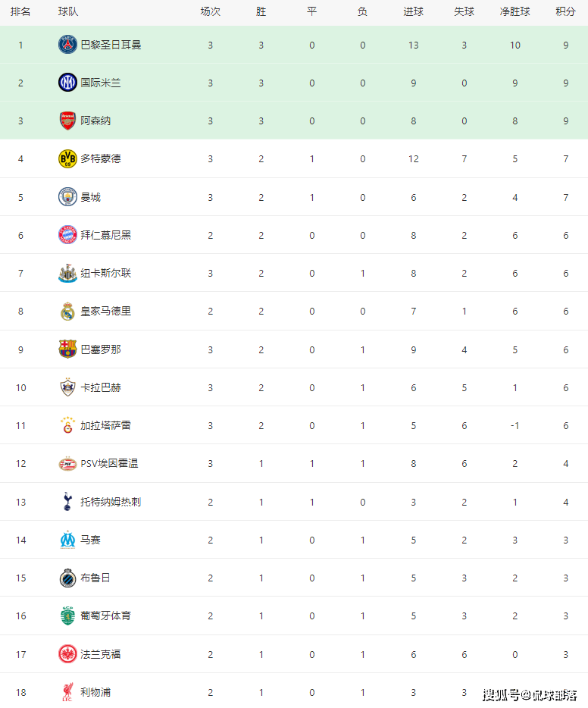Image resolution: width=588 pixels, height=708 pixels.
Task: Click the Liverpool club crest
Action: [68, 692]
